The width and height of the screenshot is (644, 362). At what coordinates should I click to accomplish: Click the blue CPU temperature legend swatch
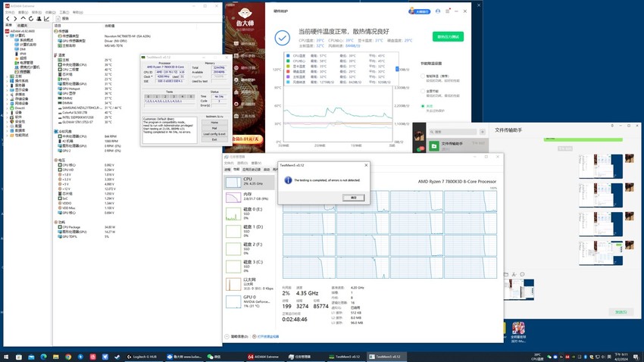288,55
